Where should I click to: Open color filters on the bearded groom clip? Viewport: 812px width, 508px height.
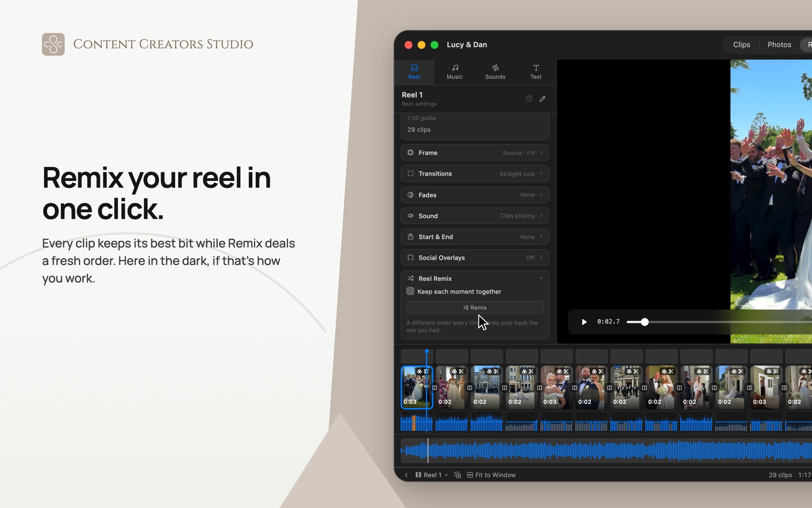(594, 371)
